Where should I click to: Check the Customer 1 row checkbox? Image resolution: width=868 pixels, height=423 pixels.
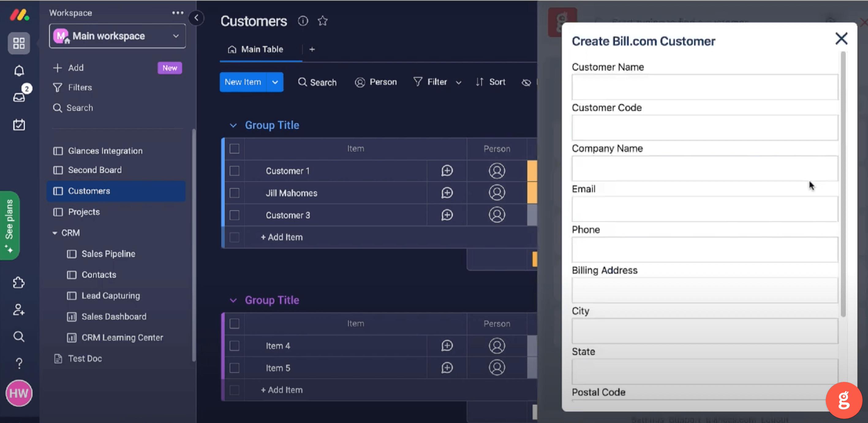pyautogui.click(x=234, y=171)
